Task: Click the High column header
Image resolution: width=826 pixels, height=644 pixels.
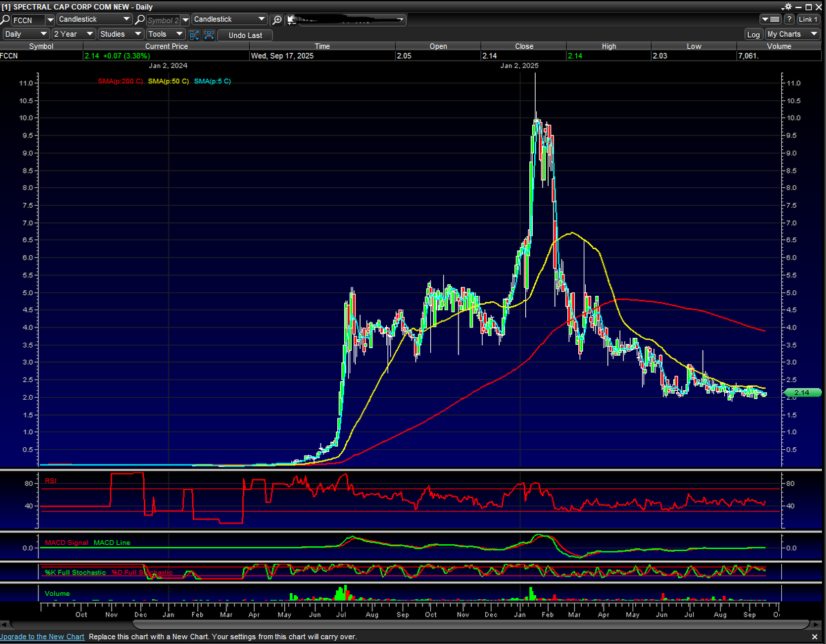Action: coord(608,46)
